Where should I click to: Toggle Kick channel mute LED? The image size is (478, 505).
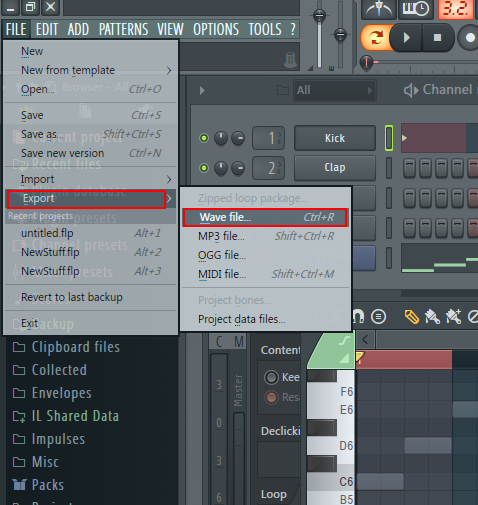coord(204,138)
